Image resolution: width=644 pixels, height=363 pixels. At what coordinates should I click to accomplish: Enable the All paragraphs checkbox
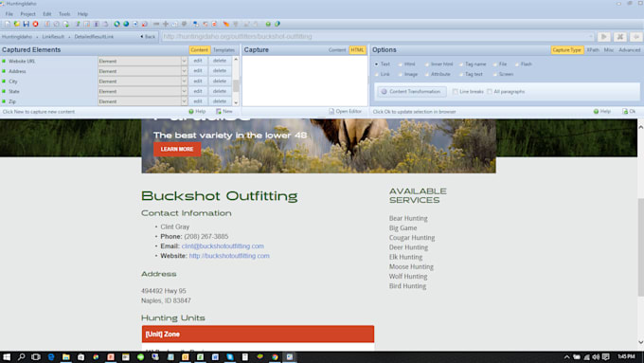(x=490, y=92)
